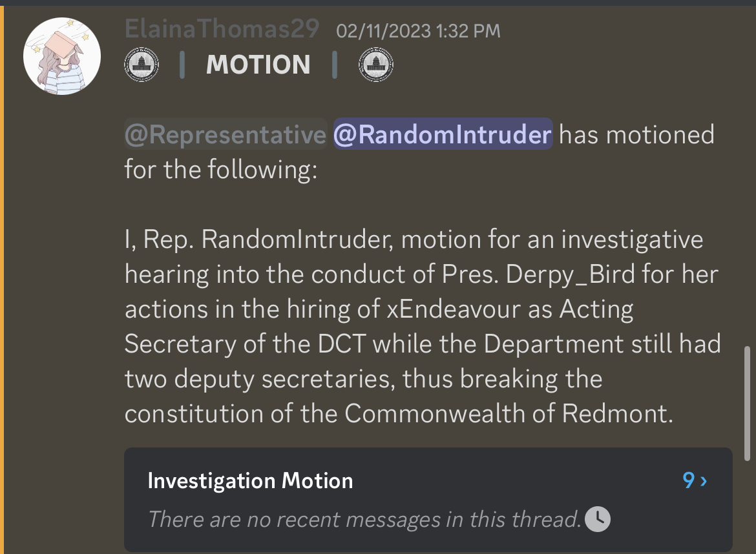756x554 pixels.
Task: Click the bold MOTION heading
Action: tap(258, 65)
